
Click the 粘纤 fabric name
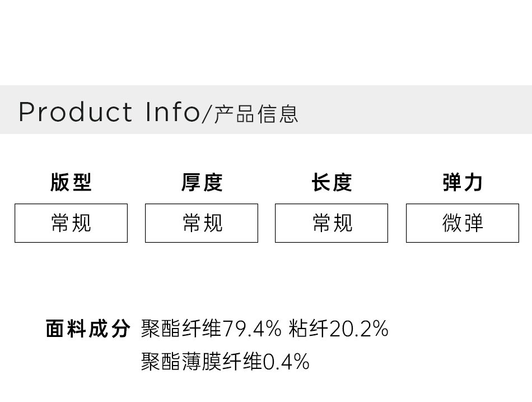(x=308, y=329)
